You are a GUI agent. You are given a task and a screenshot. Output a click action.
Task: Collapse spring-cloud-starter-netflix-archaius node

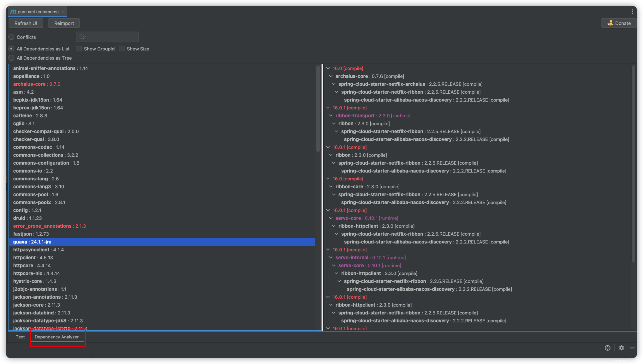pos(334,84)
